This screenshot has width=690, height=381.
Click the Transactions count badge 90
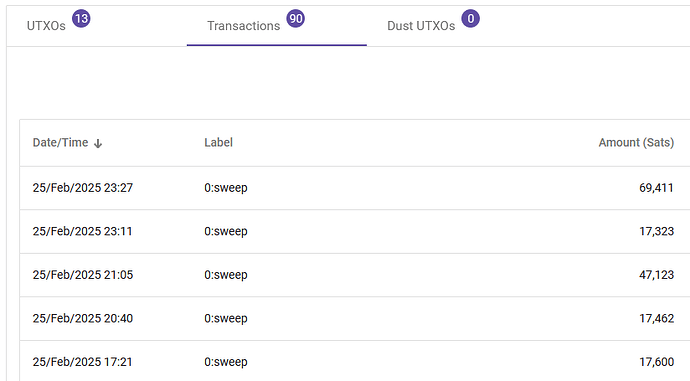pos(295,18)
